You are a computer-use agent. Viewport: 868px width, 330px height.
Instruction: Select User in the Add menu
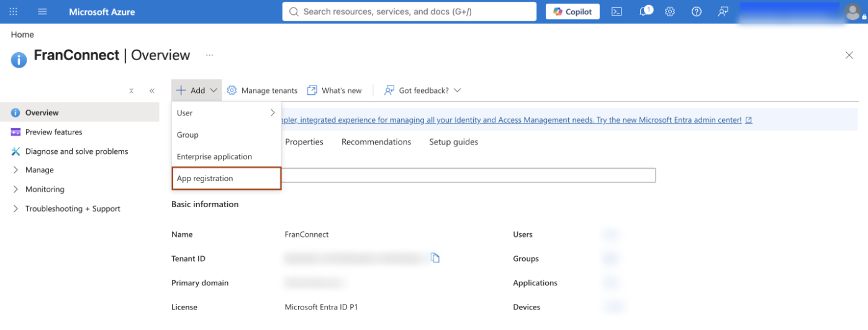tap(227, 113)
